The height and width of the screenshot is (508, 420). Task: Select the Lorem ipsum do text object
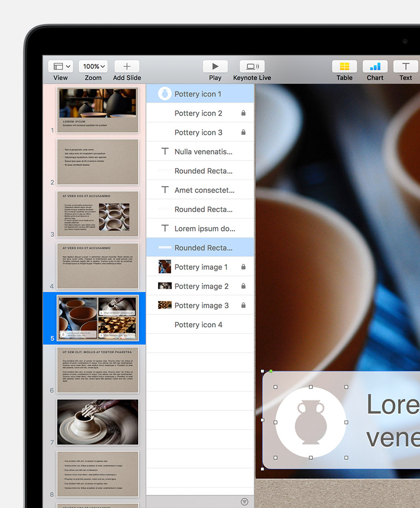click(x=200, y=229)
